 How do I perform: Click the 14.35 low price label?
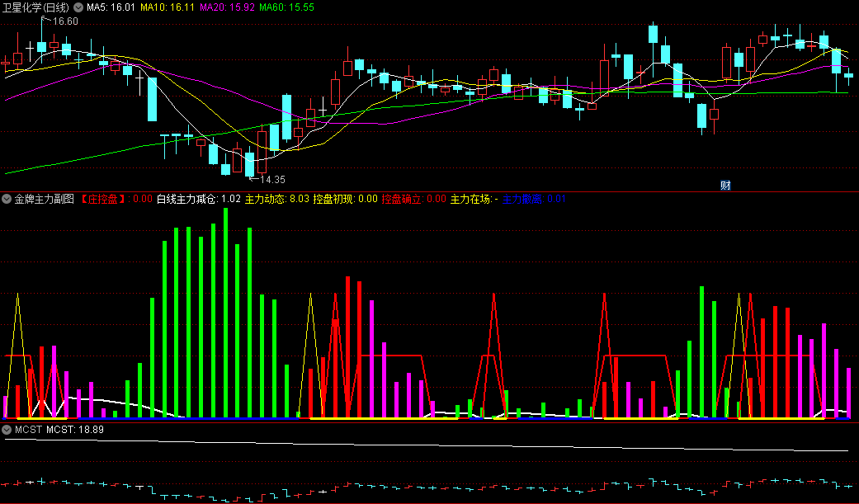point(272,179)
